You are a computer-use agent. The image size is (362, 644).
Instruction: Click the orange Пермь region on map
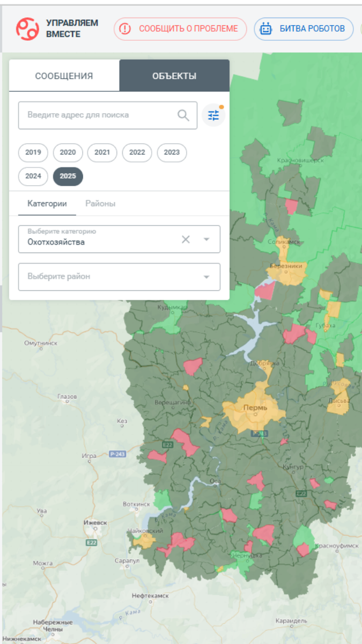[x=254, y=409]
